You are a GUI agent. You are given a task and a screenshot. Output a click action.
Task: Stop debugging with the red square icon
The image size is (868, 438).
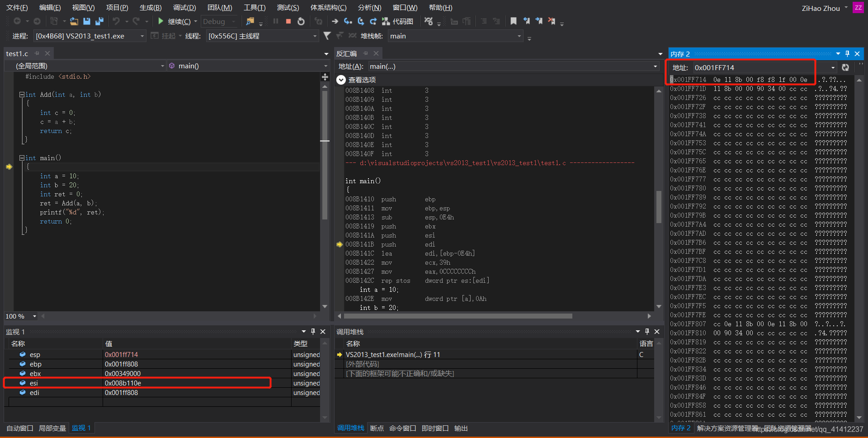(x=288, y=21)
